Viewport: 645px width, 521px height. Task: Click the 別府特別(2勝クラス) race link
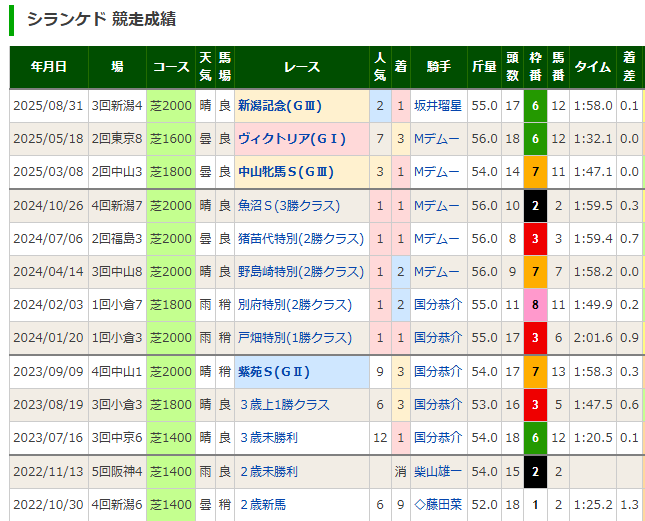pos(294,305)
